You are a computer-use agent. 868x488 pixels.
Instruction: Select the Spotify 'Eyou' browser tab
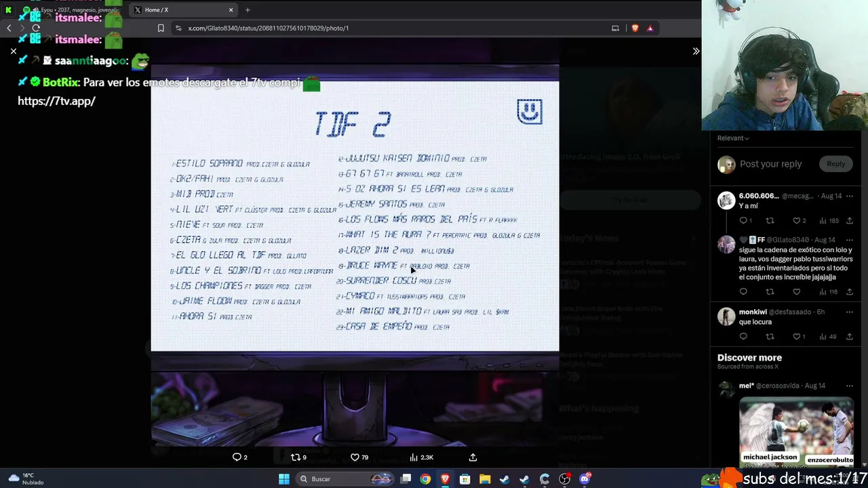point(71,9)
